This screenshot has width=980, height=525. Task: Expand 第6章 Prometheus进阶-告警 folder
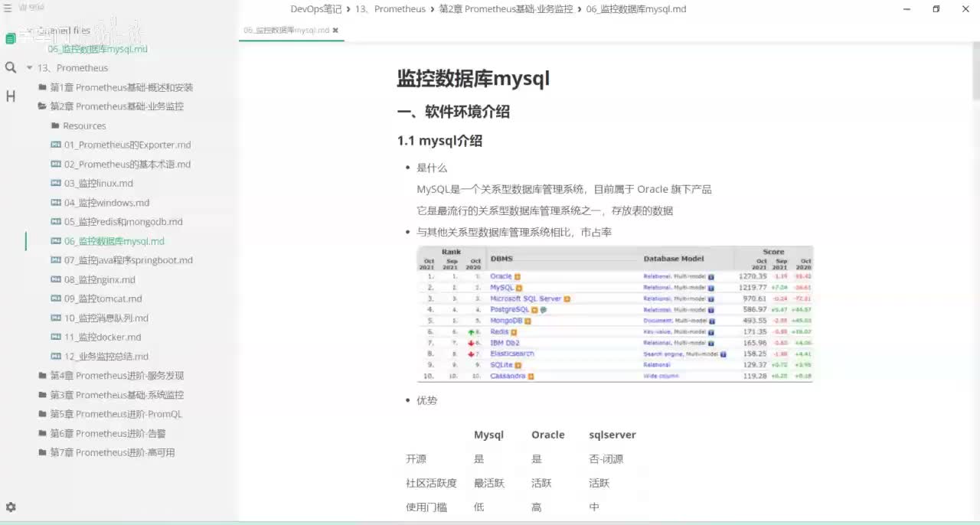tap(108, 433)
